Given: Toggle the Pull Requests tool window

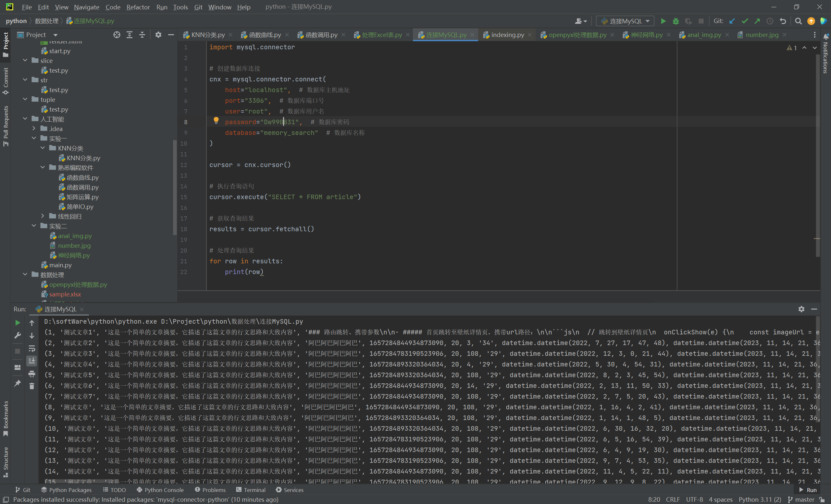Looking at the screenshot, I should click(6, 126).
